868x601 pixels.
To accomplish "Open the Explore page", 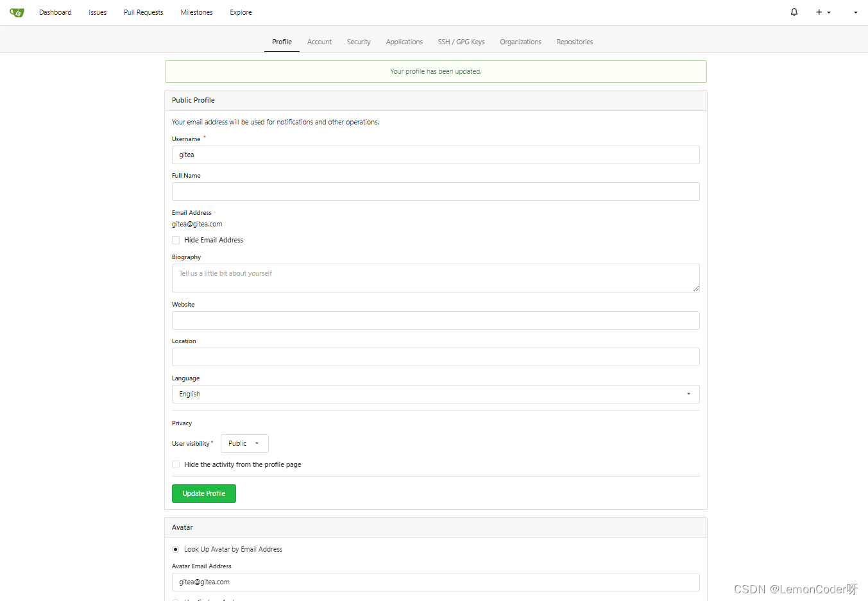I will [241, 12].
